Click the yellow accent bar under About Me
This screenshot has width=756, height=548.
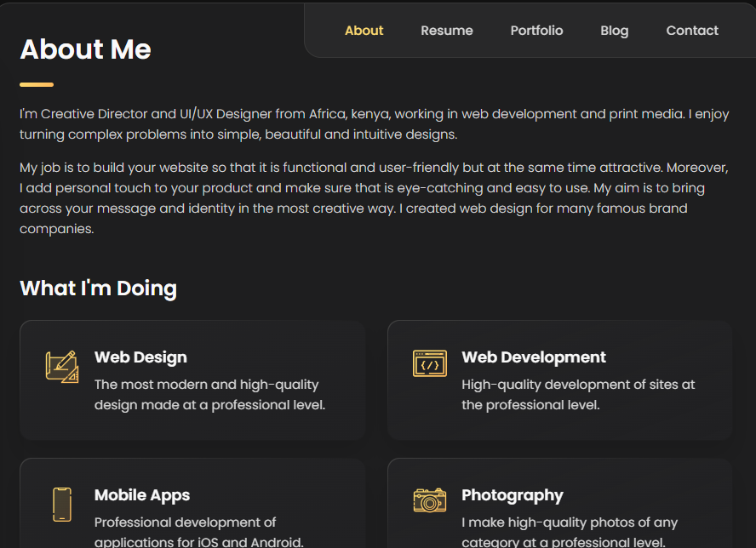click(36, 84)
